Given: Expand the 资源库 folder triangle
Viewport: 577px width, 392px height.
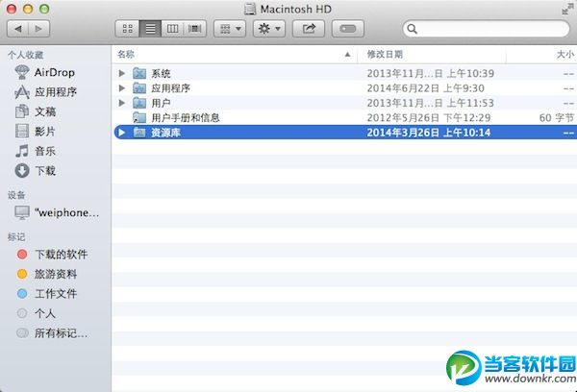Looking at the screenshot, I should (122, 133).
